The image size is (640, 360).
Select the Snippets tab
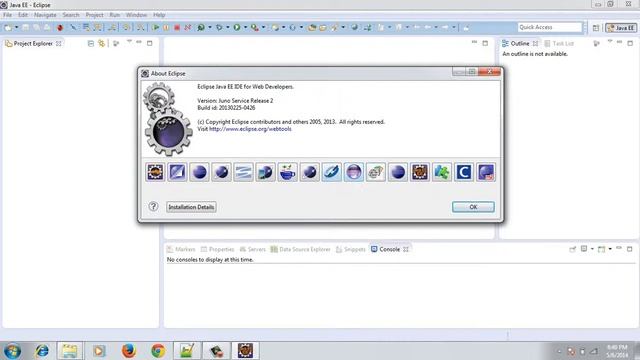[351, 249]
